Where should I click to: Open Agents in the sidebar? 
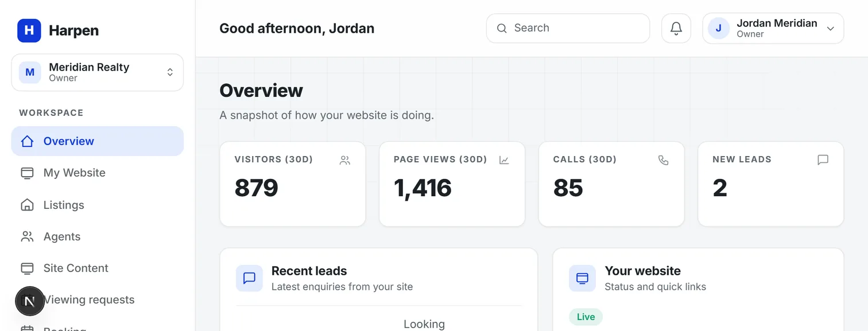[98, 236]
